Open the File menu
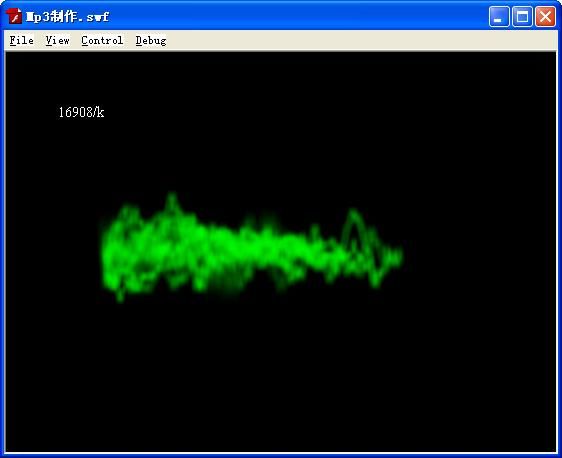 (22, 40)
